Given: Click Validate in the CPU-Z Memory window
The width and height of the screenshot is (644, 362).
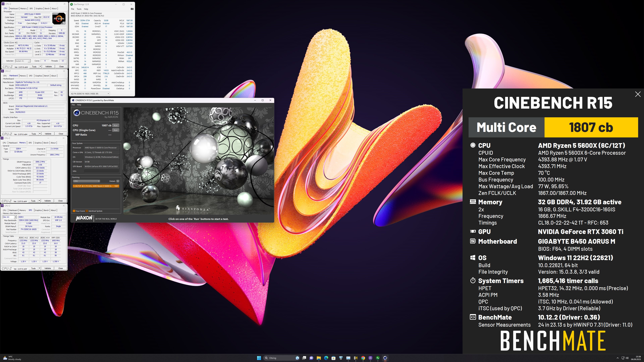Looking at the screenshot, I should click(47, 201).
